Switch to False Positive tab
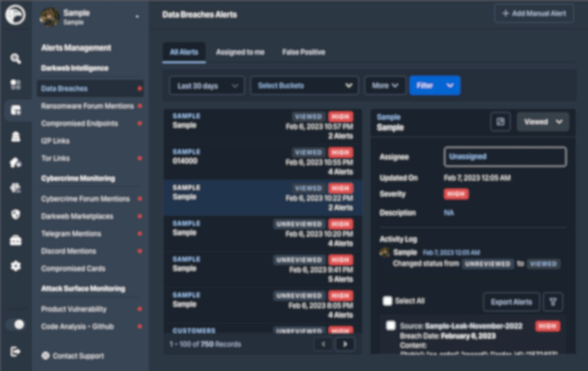Screen dimensions: 588x371 [303, 52]
